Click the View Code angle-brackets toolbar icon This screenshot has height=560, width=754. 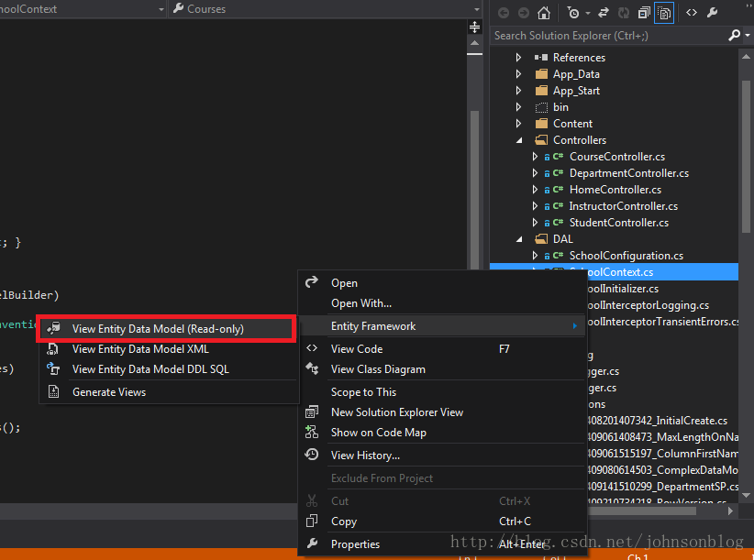point(692,13)
